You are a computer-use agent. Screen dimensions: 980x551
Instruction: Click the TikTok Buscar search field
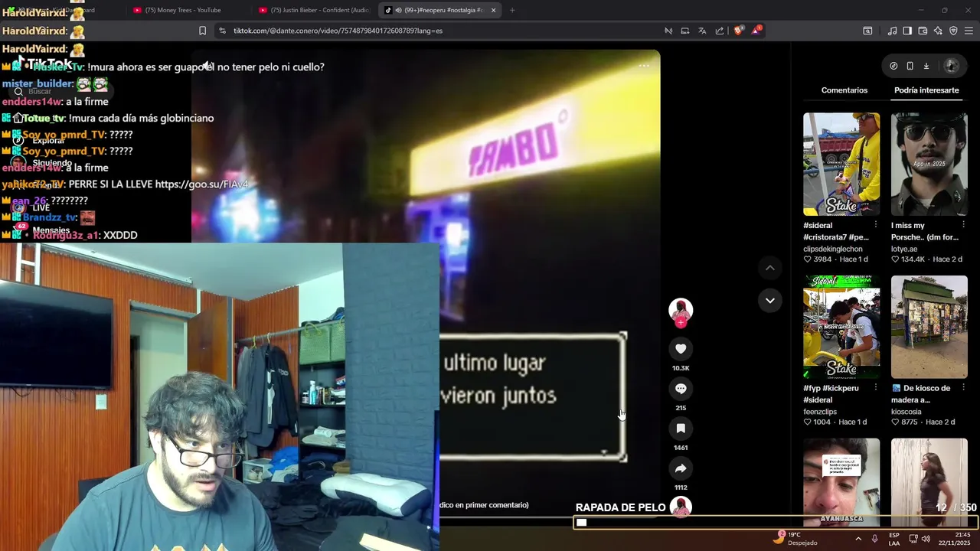pyautogui.click(x=63, y=91)
